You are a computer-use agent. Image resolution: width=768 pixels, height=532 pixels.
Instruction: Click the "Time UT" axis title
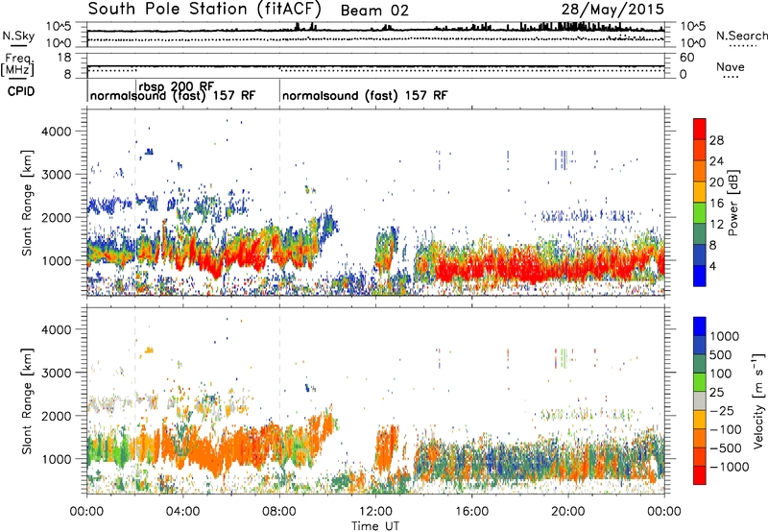pyautogui.click(x=375, y=526)
